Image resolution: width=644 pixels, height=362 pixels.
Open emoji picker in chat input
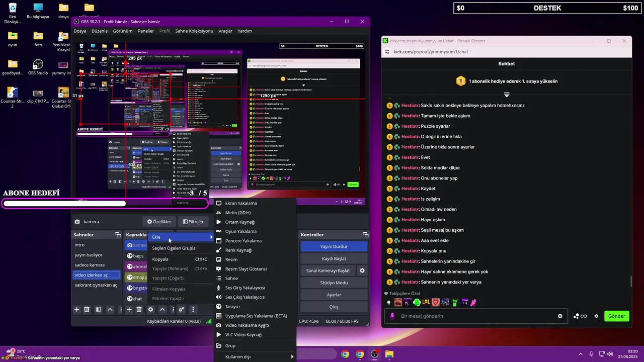(x=560, y=316)
